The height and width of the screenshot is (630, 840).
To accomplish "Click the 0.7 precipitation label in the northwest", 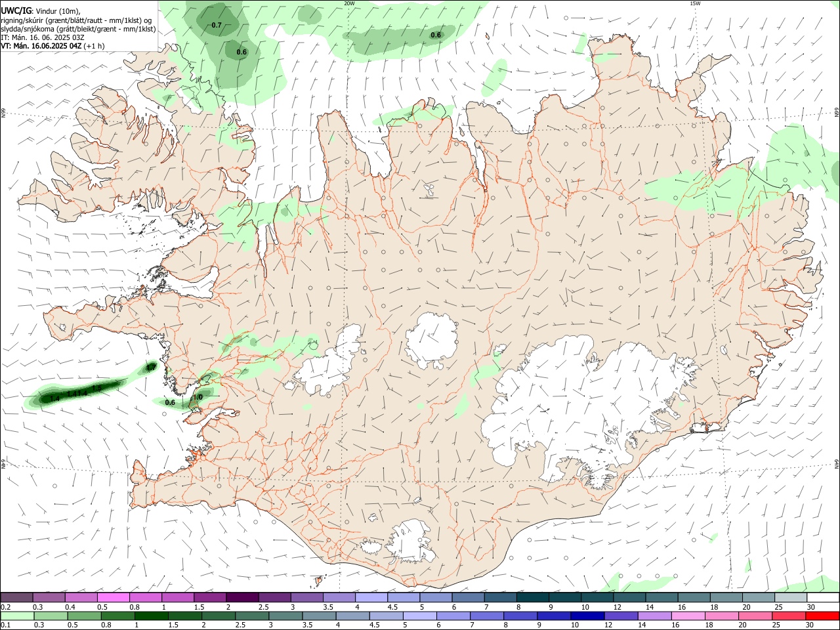I will tap(217, 25).
